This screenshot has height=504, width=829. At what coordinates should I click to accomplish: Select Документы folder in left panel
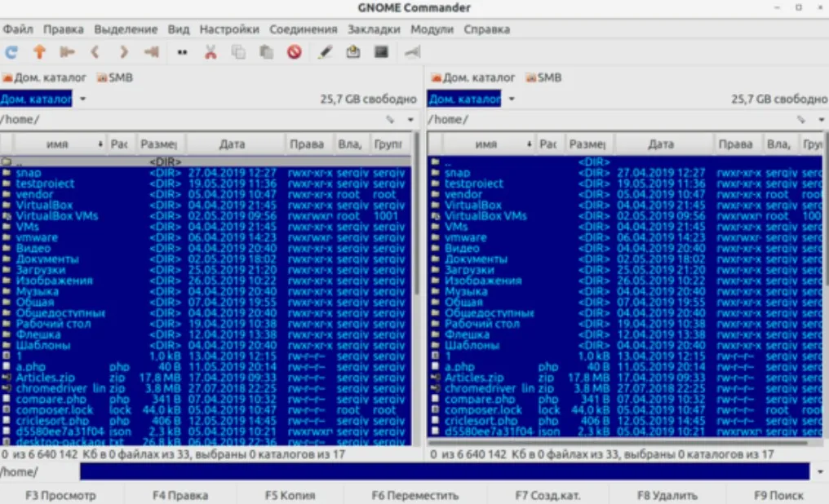[x=206, y=259]
